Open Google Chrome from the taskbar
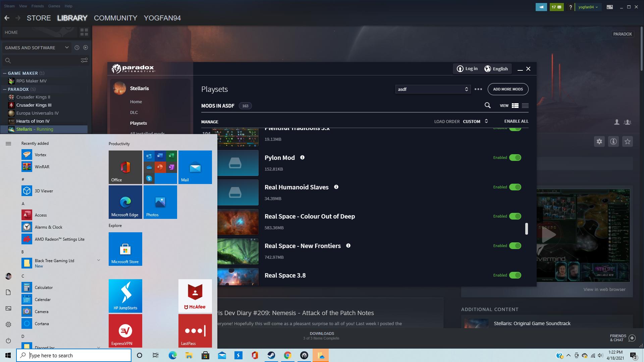 288,355
